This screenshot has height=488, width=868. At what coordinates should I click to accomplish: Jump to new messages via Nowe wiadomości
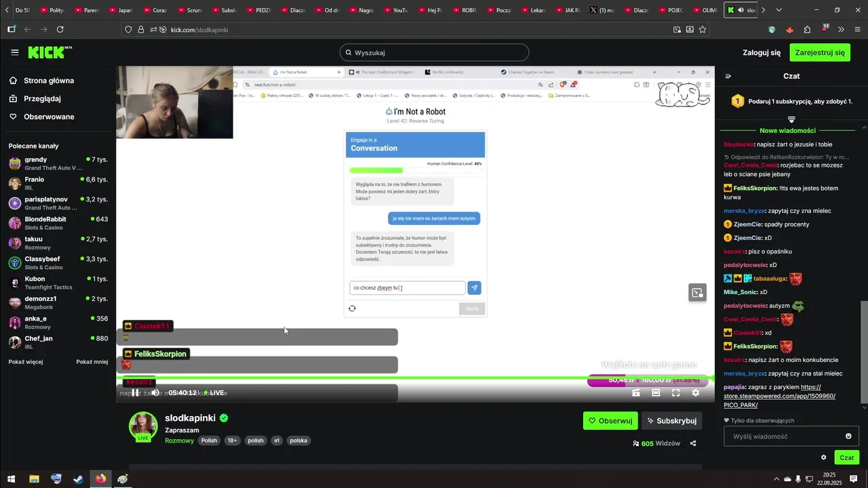(x=787, y=130)
